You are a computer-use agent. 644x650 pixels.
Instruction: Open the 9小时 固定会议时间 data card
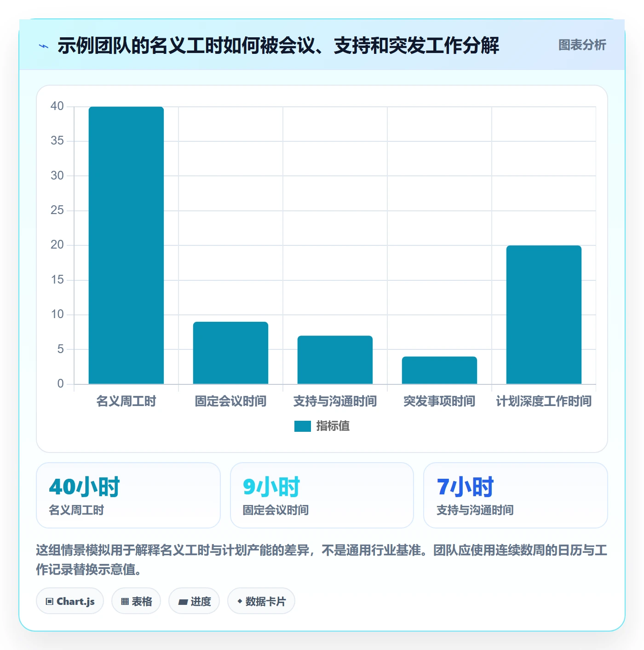tap(322, 495)
